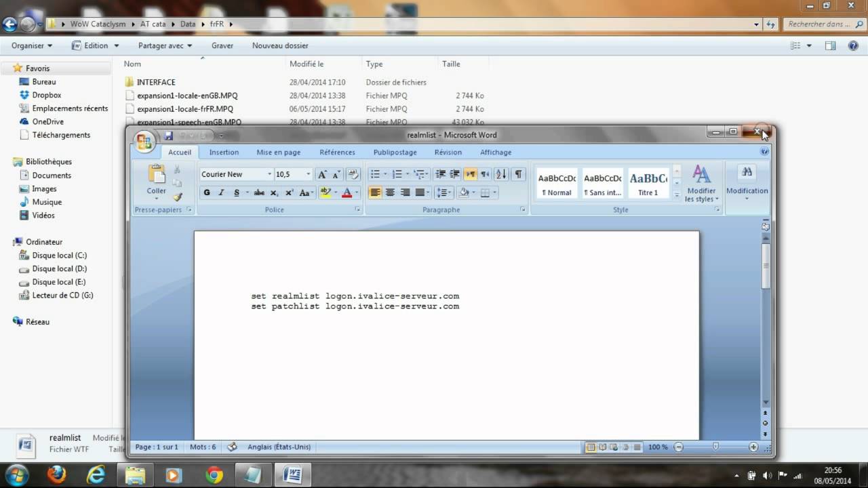This screenshot has height=488, width=868.
Task: Open Organiser menu in Explorer
Action: (32, 45)
